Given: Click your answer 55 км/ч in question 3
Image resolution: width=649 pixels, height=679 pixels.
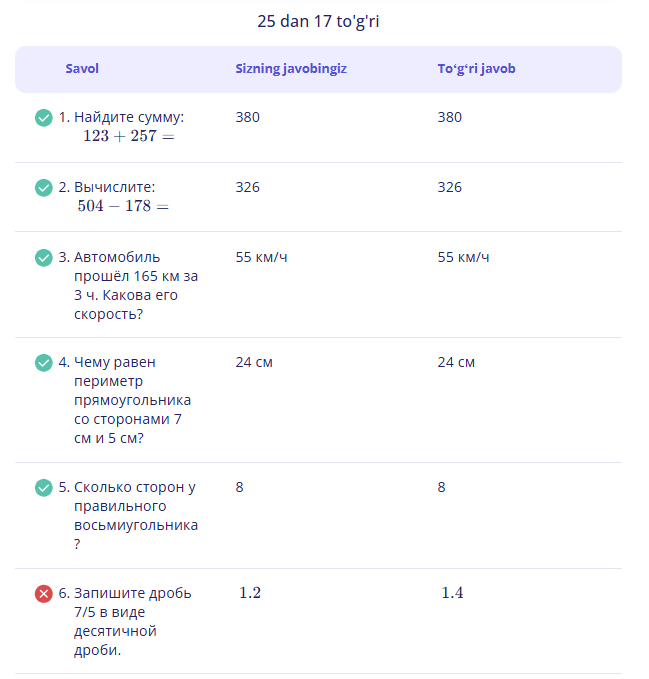Looking at the screenshot, I should pyautogui.click(x=262, y=257).
